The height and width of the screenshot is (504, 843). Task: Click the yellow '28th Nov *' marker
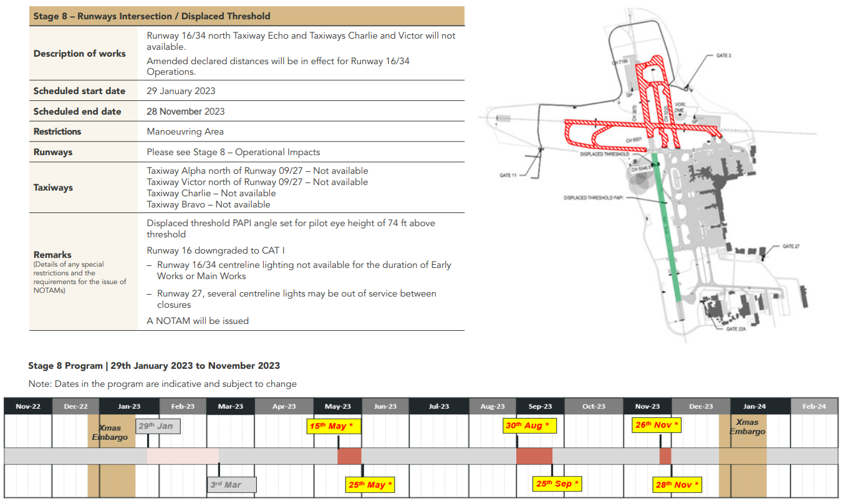677,484
